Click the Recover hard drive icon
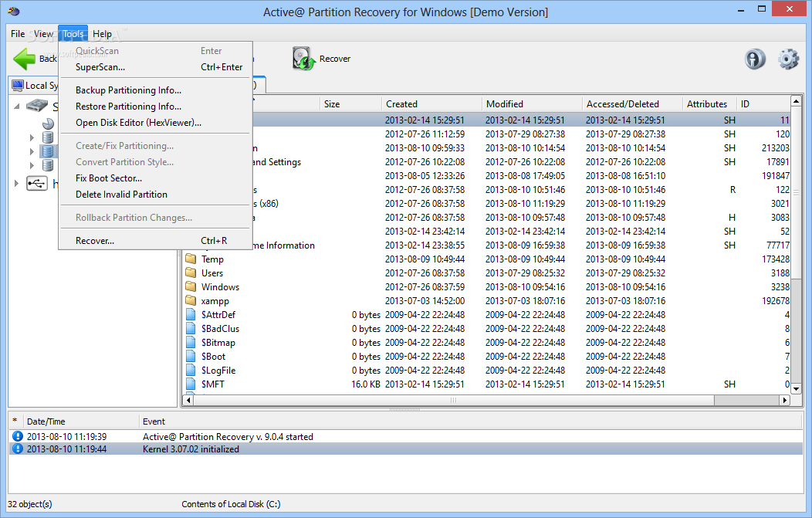This screenshot has width=812, height=518. point(303,59)
